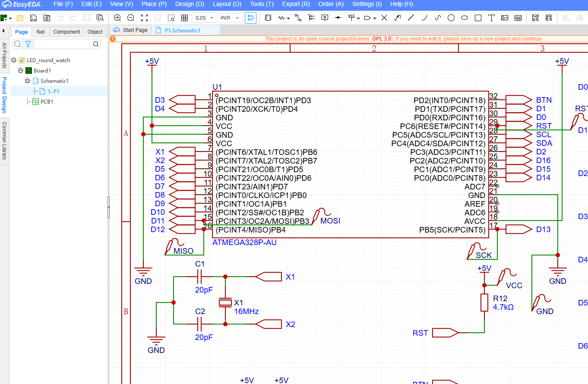This screenshot has height=384, width=588.
Task: Insert an image with the picture tool
Action: tap(505, 18)
